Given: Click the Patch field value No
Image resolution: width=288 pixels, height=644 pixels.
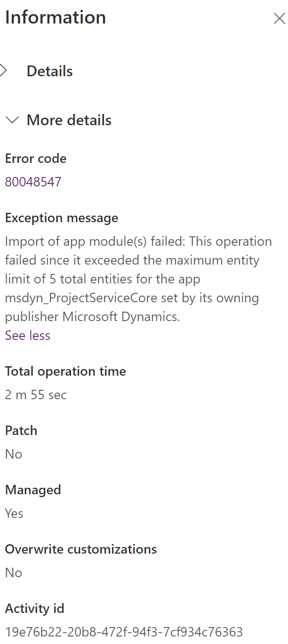Looking at the screenshot, I should click(x=13, y=454).
